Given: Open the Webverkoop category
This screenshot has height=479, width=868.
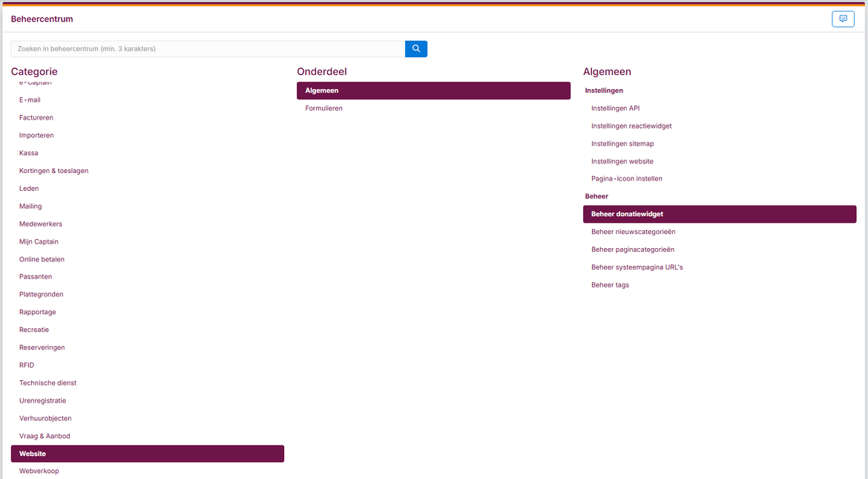Looking at the screenshot, I should point(39,471).
